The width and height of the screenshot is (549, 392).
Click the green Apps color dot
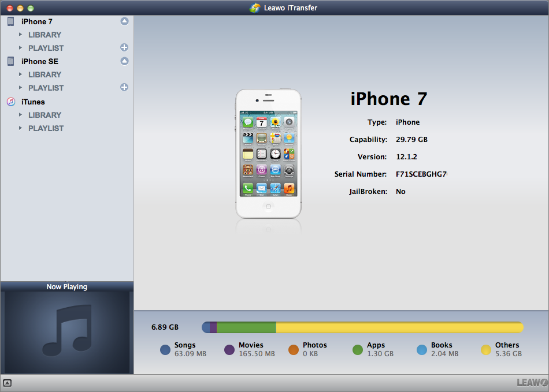(357, 349)
